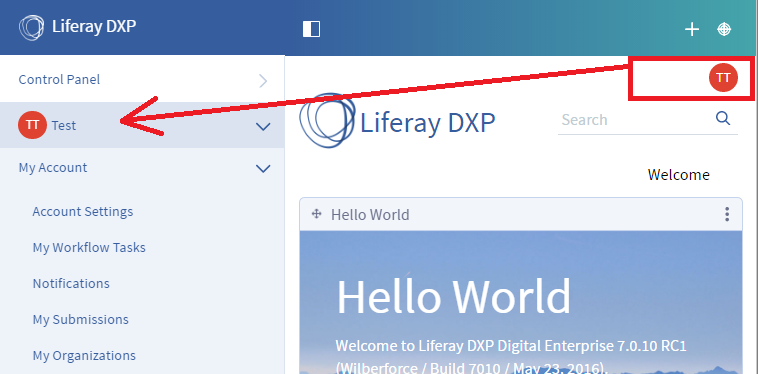The width and height of the screenshot is (758, 374).
Task: Click the plus Add icon in header
Action: click(x=692, y=29)
